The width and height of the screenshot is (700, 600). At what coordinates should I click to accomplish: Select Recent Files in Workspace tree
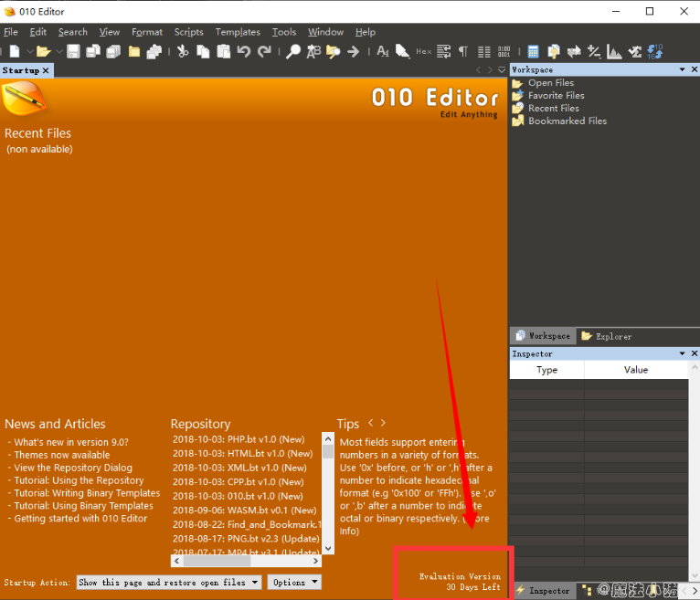(554, 109)
